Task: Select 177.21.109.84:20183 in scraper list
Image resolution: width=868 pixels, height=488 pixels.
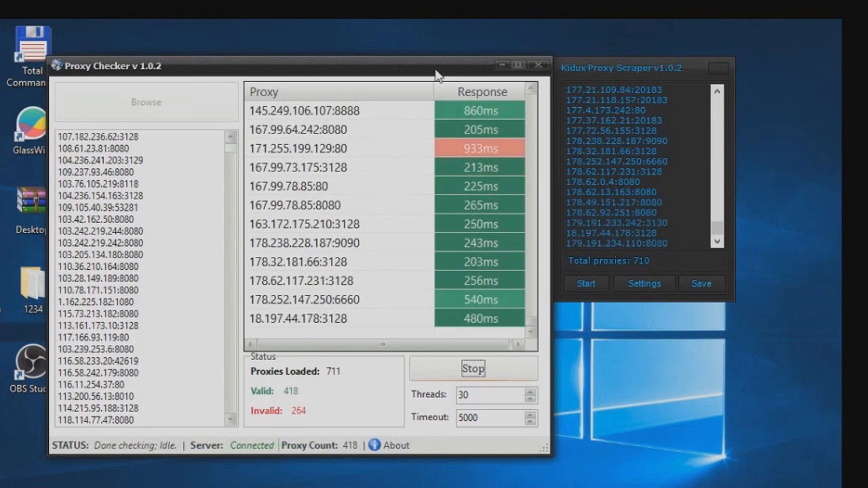Action: click(x=614, y=89)
